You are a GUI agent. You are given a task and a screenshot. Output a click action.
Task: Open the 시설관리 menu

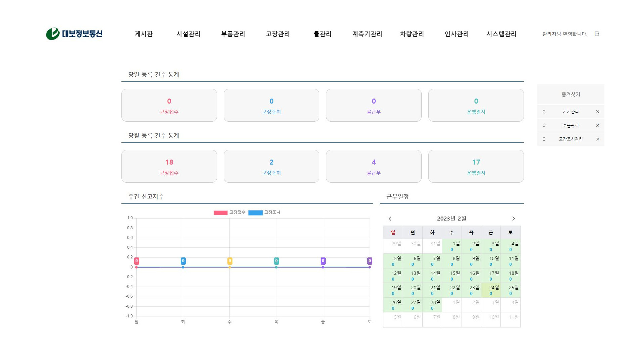(188, 34)
